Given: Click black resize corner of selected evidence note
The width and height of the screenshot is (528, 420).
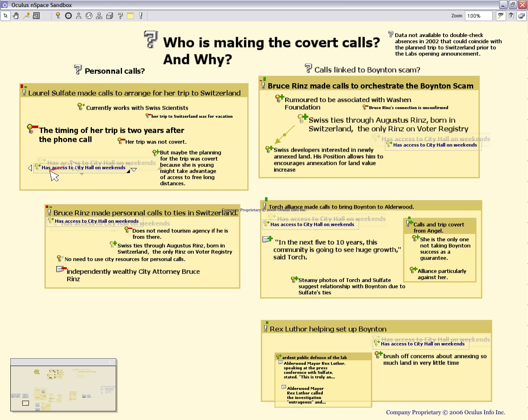Looking at the screenshot, I should pos(128,171).
